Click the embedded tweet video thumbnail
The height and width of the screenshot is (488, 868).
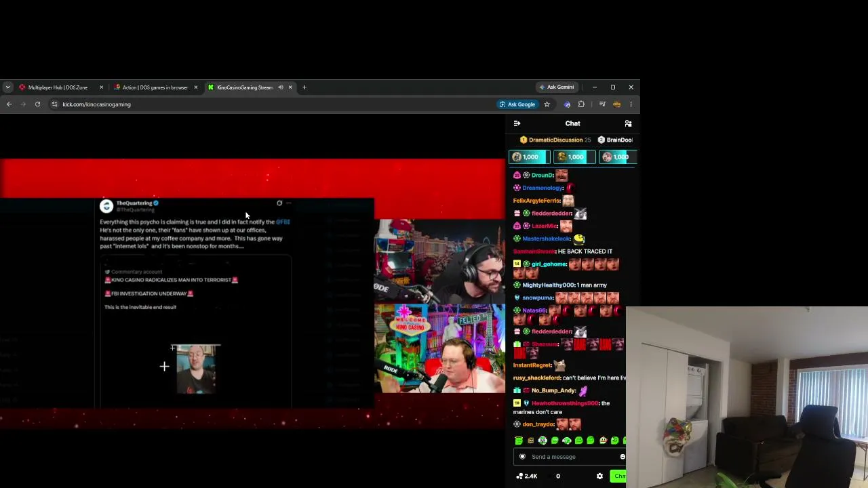click(196, 369)
